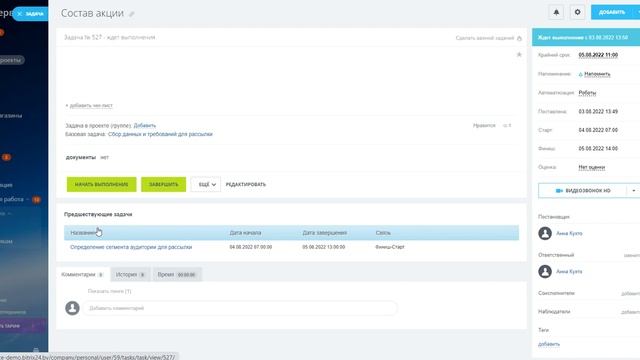Open the 'проекты' sidebar item
640x360 pixels.
click(x=11, y=60)
